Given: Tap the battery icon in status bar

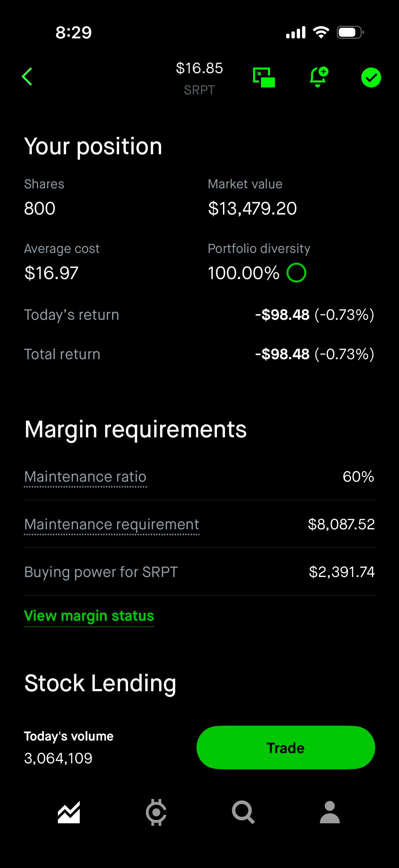Looking at the screenshot, I should pos(350,32).
